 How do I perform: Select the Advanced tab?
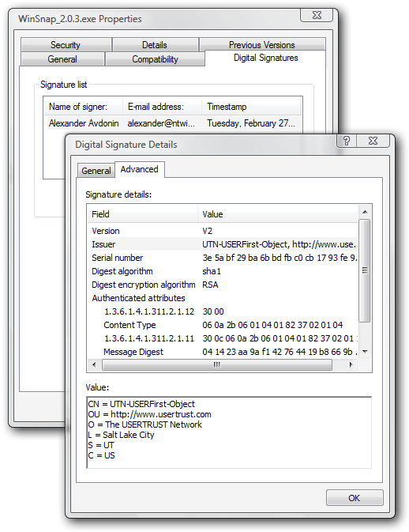140,169
